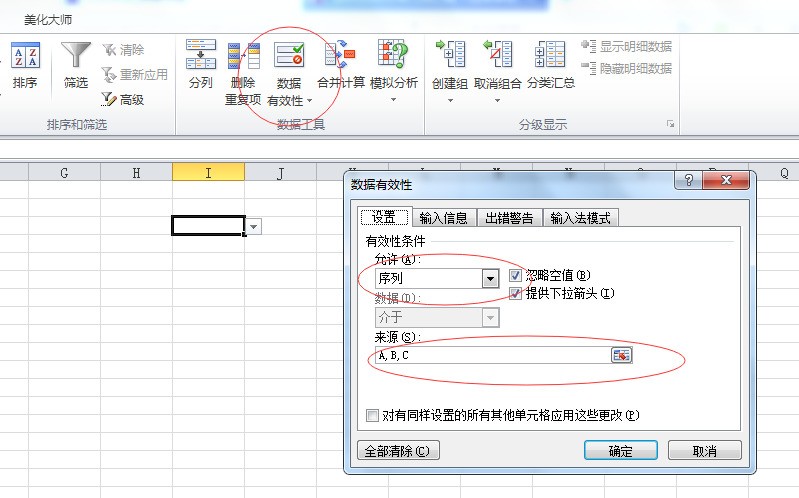Click the 全部清除 button
The image size is (799, 498).
(x=397, y=451)
